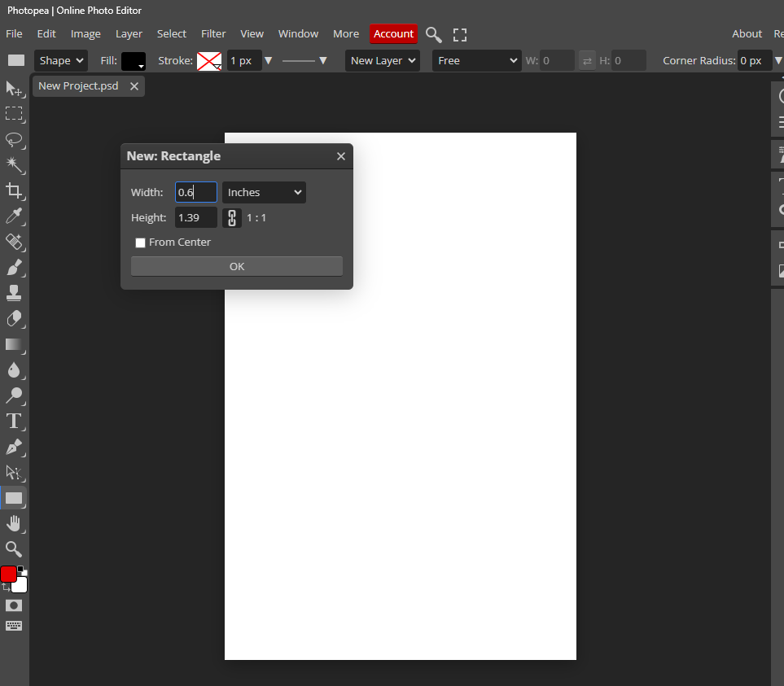Expand the New Layer dropdown

[383, 60]
